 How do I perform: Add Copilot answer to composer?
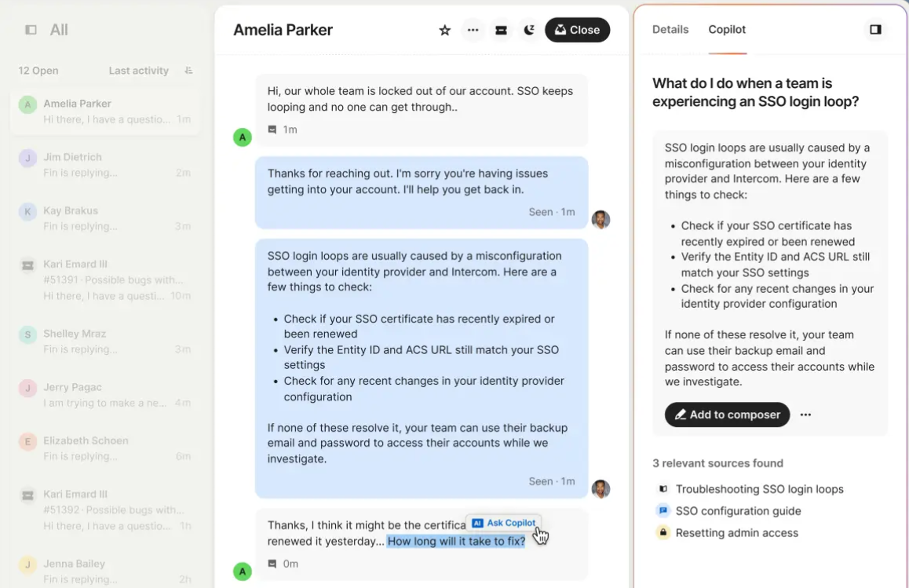tap(727, 415)
